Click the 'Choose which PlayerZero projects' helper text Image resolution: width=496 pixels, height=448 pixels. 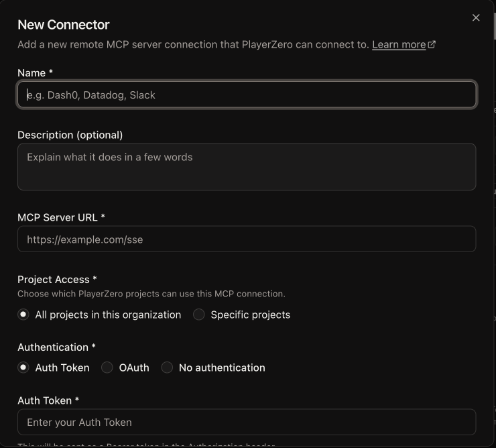click(x=151, y=294)
